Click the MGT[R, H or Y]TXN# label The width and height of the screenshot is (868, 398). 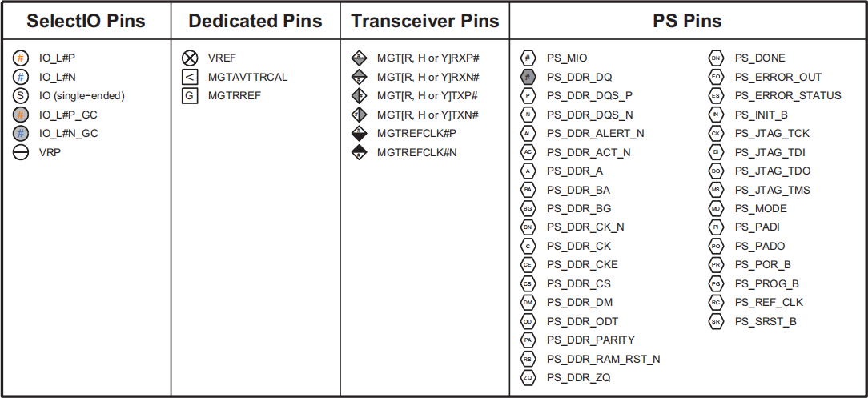coord(428,115)
